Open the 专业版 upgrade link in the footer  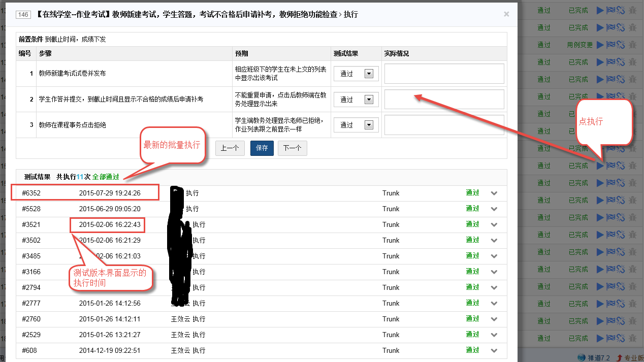pyautogui.click(x=629, y=357)
